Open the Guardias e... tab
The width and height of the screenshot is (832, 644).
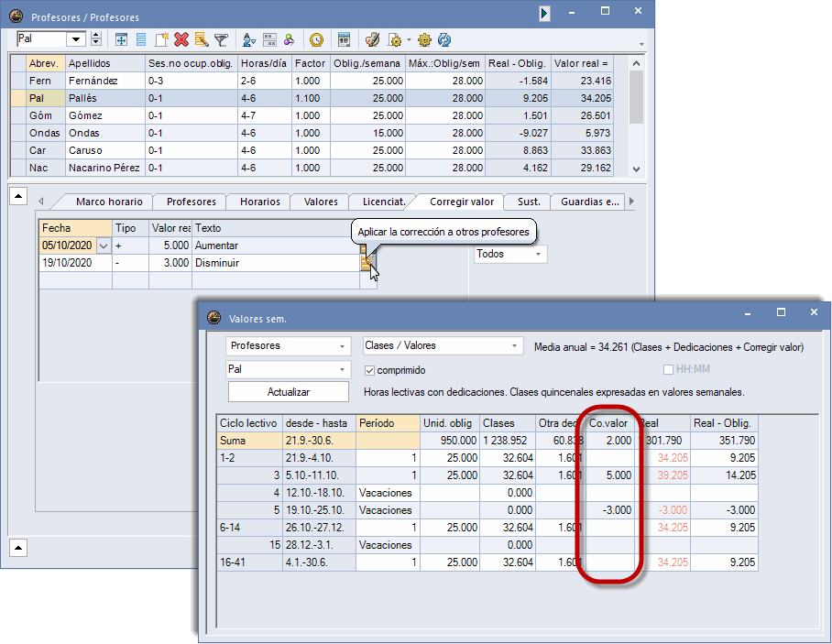590,202
